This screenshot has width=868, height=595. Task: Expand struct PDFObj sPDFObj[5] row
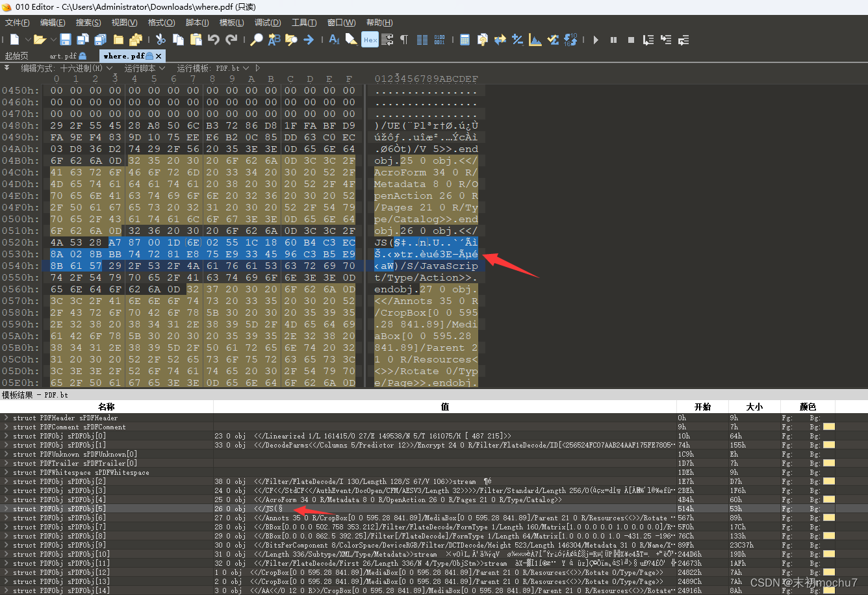(x=6, y=509)
